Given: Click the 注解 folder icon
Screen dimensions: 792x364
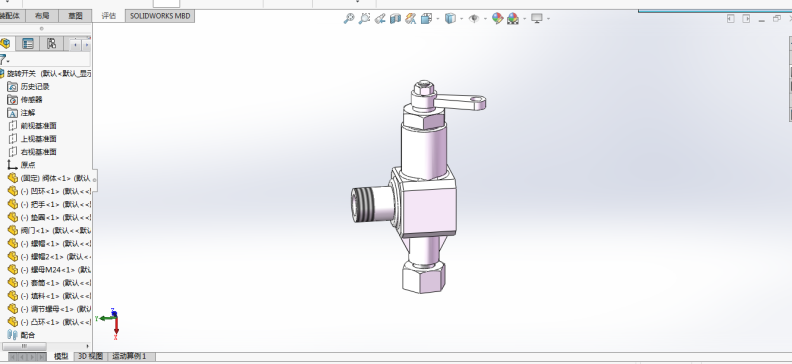Looking at the screenshot, I should click(13, 113).
